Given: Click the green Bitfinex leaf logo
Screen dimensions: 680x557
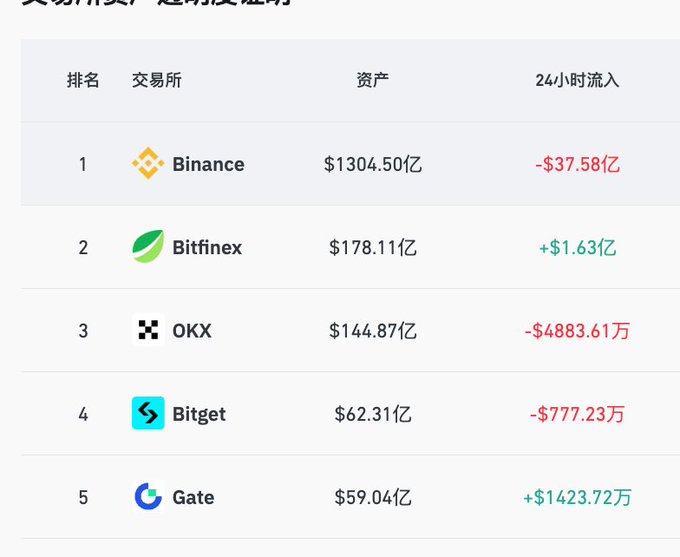Looking at the screenshot, I should pos(148,247).
